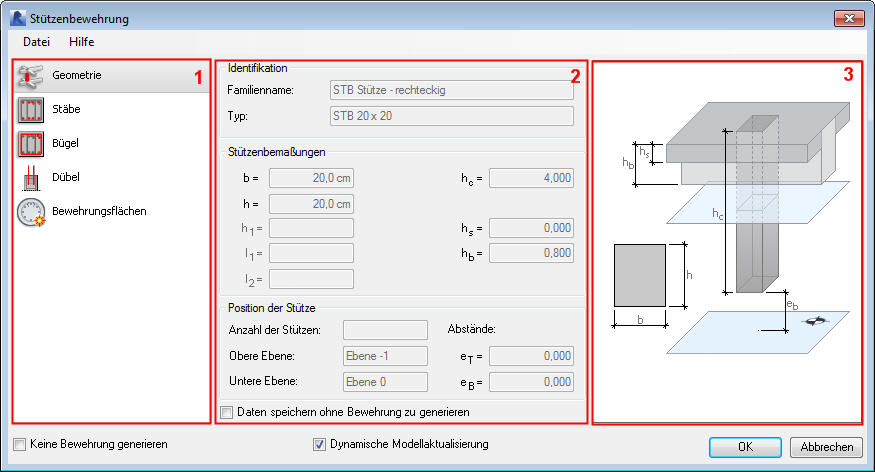Click the Obere Ebene field
The image size is (875, 472).
pos(385,356)
